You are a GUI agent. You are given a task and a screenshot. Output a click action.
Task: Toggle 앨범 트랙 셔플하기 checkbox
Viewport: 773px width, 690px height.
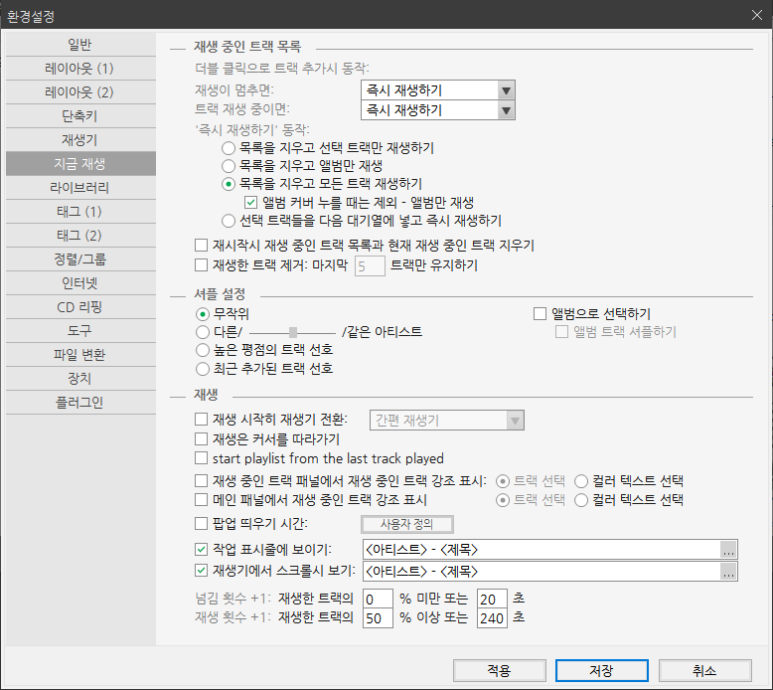click(562, 332)
